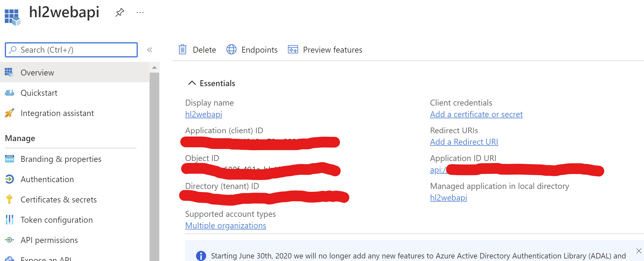This screenshot has width=644, height=261.
Task: Focus the Search (Ctrl+/) field
Action: (71, 50)
